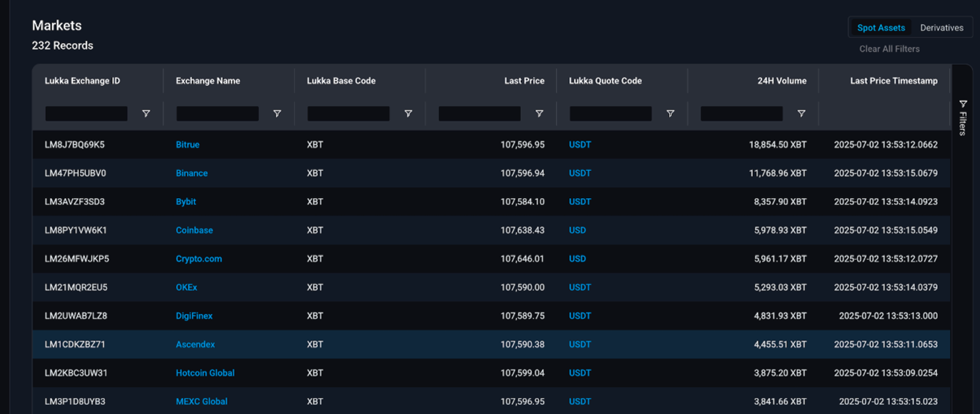Viewport: 980px width, 414px height.
Task: Switch to the Spot Assets tab
Action: point(881,28)
